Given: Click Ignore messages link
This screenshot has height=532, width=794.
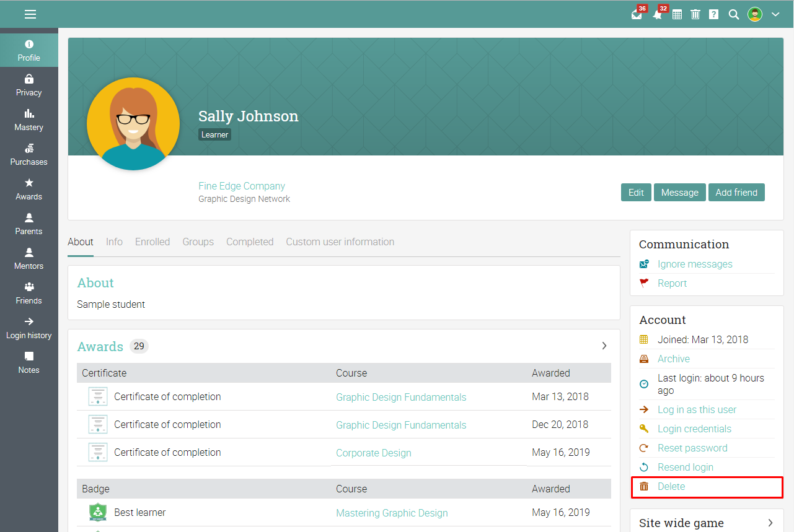Looking at the screenshot, I should click(695, 264).
